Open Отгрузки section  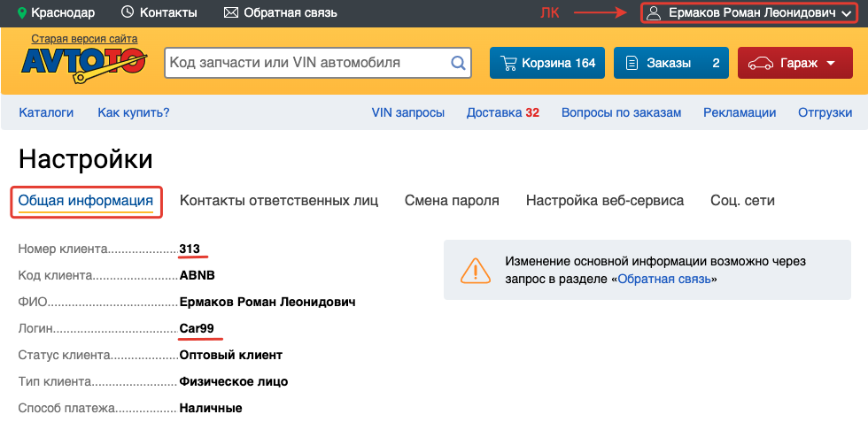click(x=825, y=113)
